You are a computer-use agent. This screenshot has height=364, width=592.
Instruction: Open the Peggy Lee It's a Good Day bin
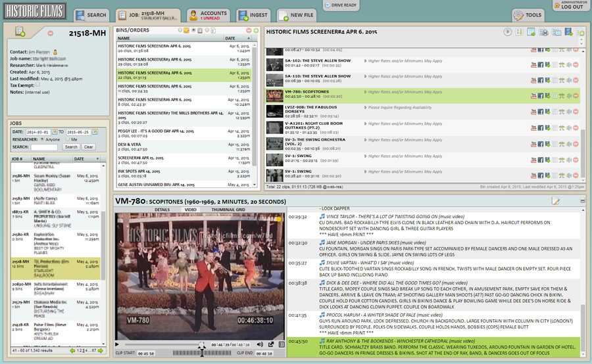tap(184, 133)
